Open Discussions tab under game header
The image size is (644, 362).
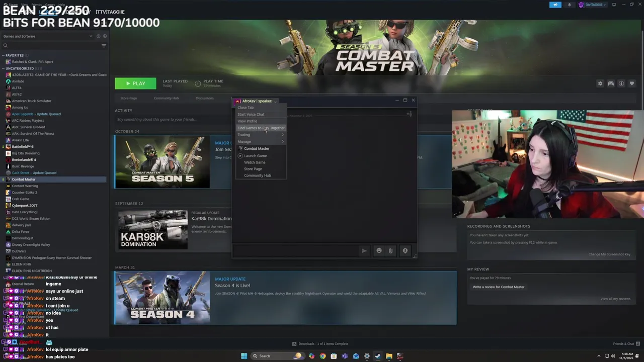click(205, 98)
